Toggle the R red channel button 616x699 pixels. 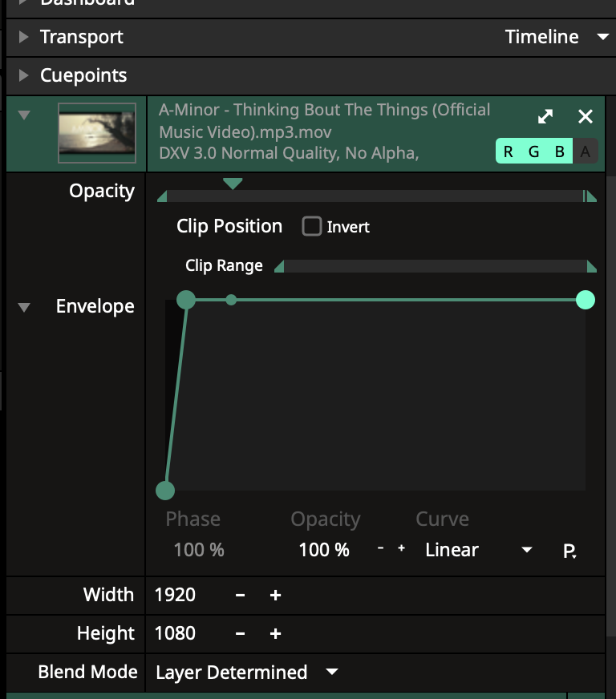(x=509, y=152)
